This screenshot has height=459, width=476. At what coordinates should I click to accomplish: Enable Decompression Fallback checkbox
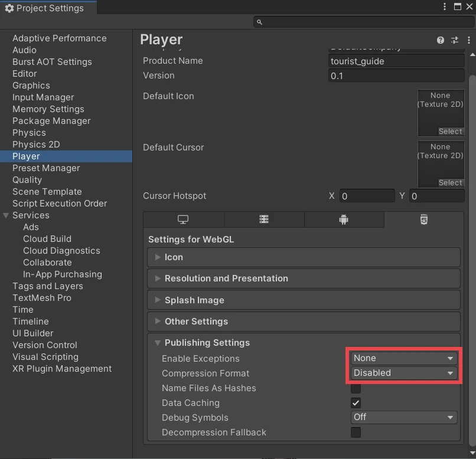tap(356, 432)
